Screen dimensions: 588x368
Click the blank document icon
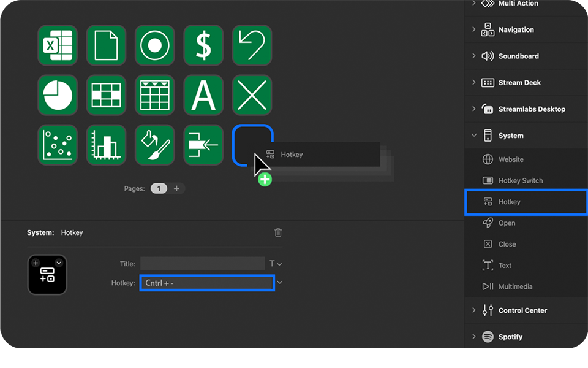(x=106, y=45)
